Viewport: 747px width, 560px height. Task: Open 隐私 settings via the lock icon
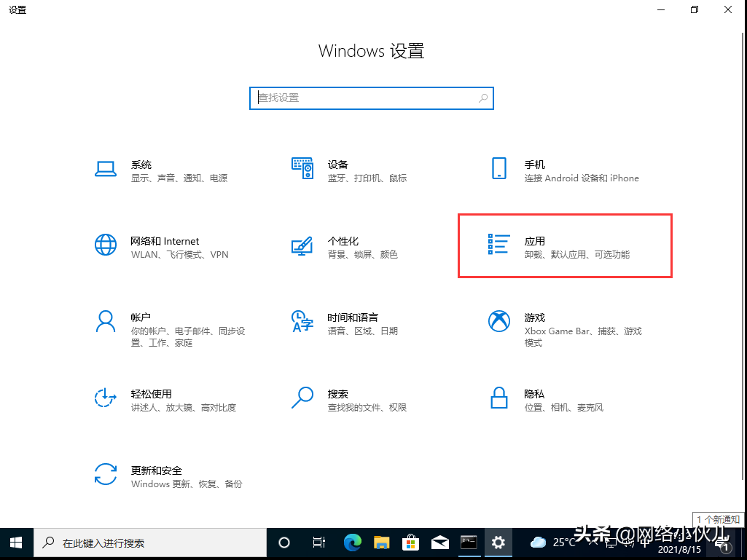tap(534, 399)
